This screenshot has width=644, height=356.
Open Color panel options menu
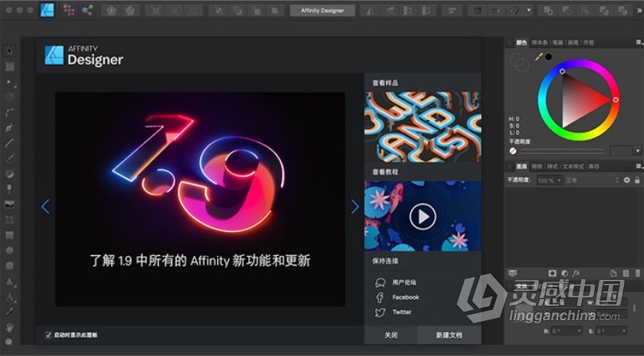point(639,42)
